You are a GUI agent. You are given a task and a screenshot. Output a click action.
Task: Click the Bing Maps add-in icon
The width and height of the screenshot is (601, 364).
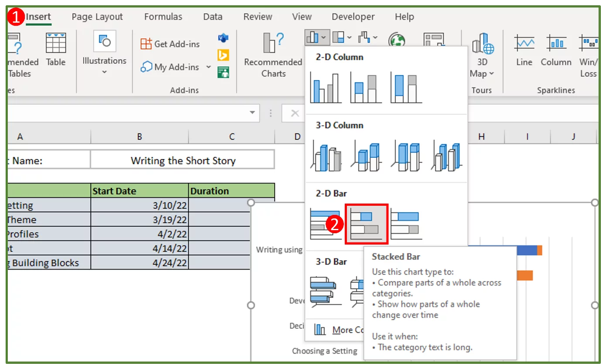(223, 55)
